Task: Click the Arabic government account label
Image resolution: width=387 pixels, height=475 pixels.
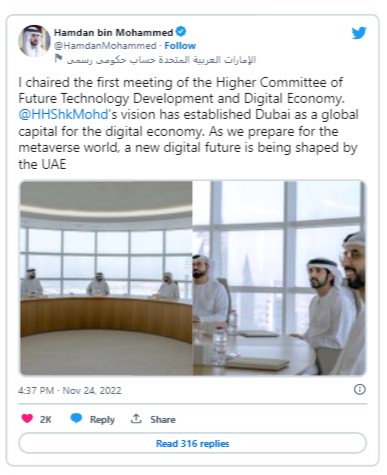Action: coord(161,60)
